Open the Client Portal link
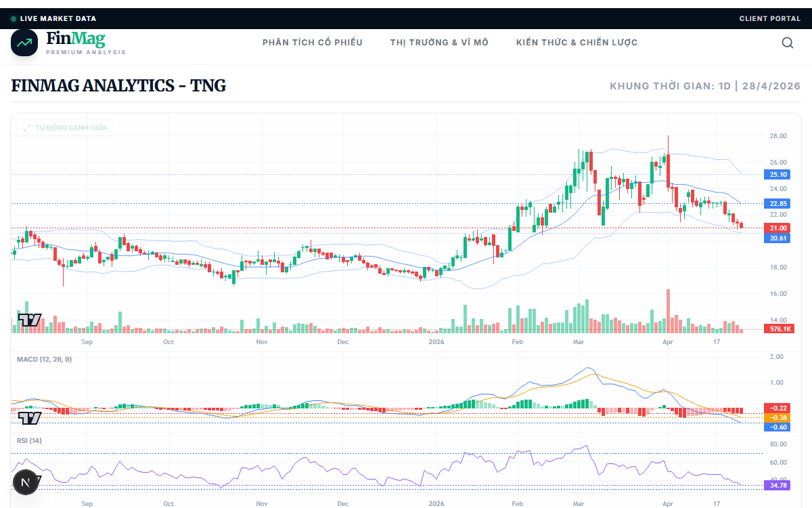This screenshot has height=508, width=812. (770, 19)
